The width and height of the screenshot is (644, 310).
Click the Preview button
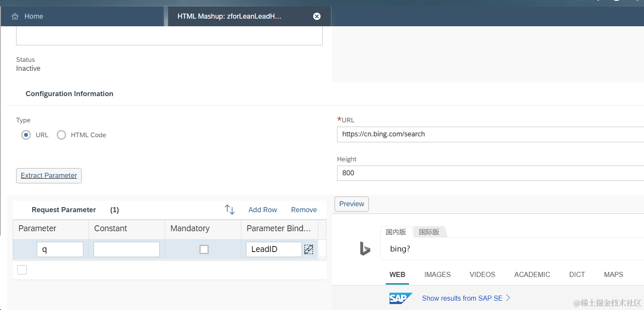[351, 204]
